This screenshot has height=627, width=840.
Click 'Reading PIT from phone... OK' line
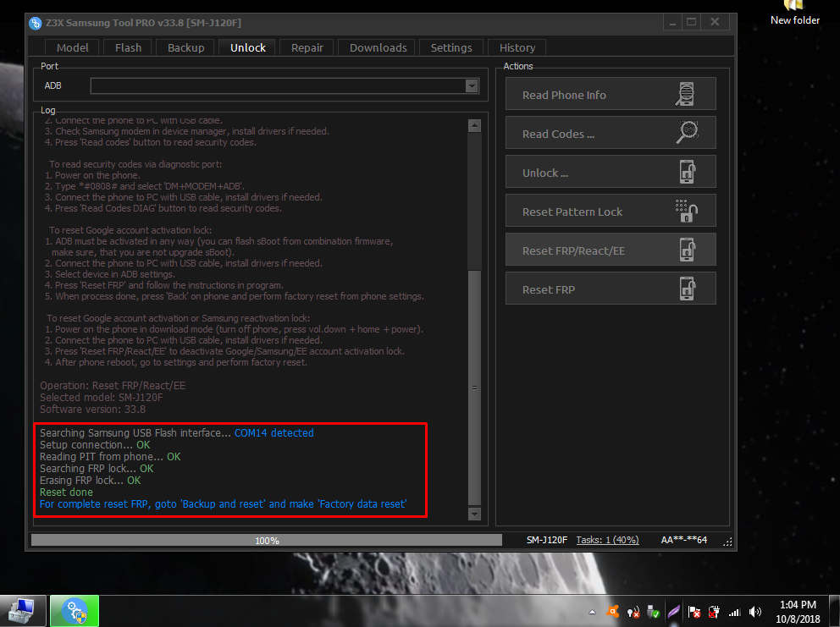[x=110, y=457]
